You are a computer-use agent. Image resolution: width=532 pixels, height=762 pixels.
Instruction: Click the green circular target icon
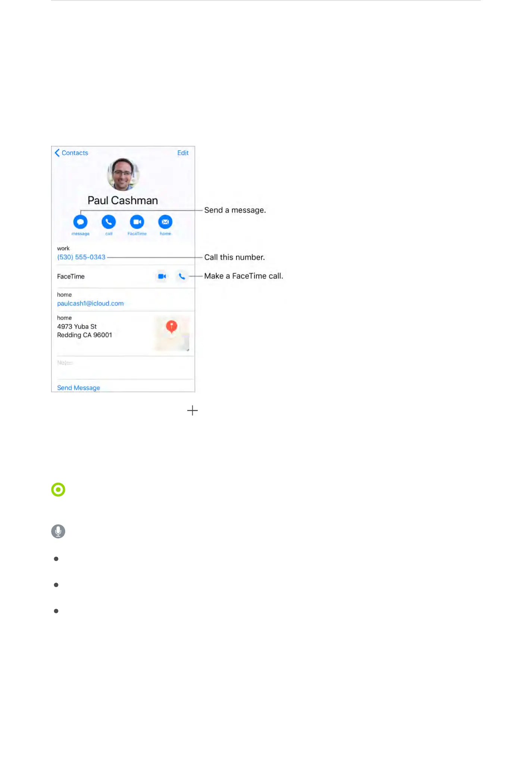tap(58, 490)
